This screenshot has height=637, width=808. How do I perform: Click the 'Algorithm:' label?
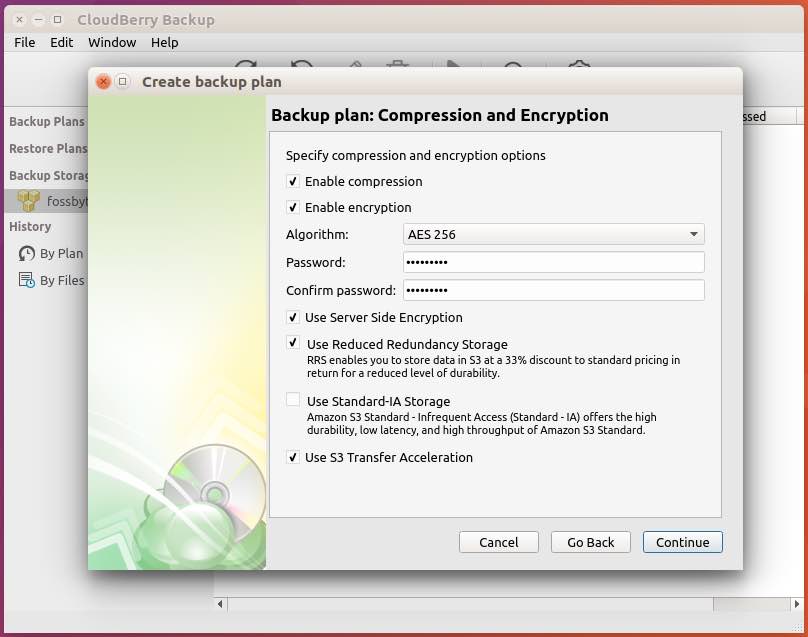point(317,234)
